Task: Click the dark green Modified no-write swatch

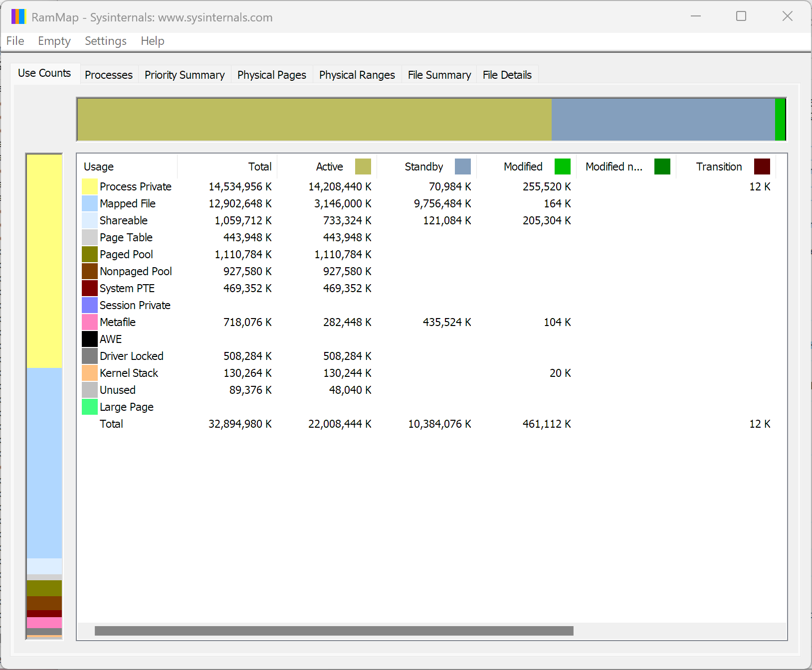Action: click(x=662, y=167)
